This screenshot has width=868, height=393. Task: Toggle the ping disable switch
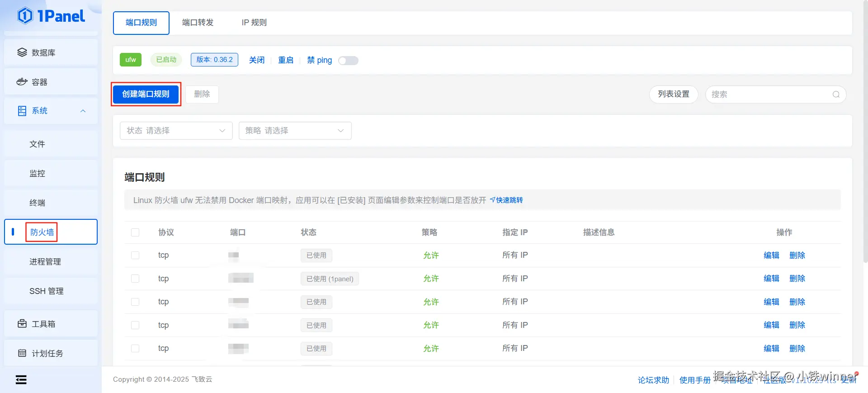click(348, 61)
